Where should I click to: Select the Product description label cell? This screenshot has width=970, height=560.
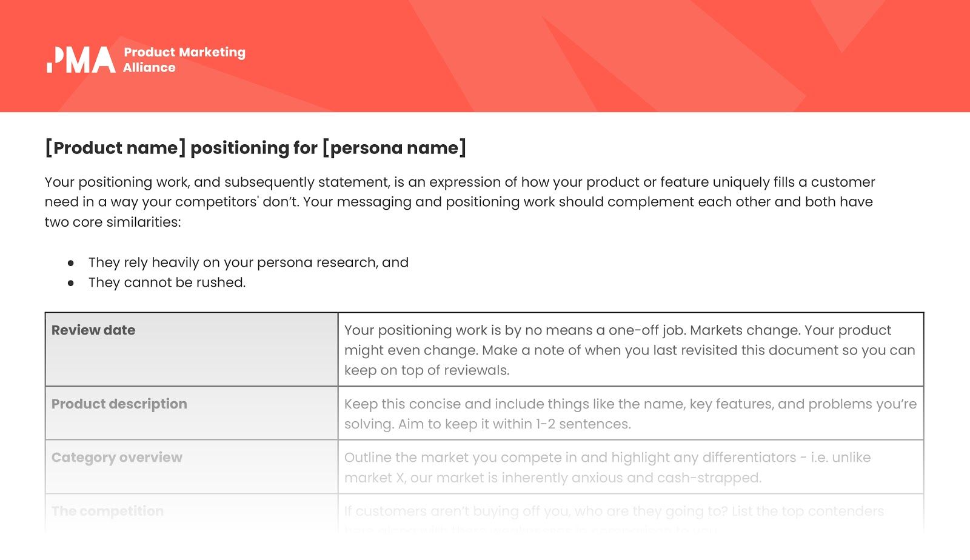coord(192,413)
